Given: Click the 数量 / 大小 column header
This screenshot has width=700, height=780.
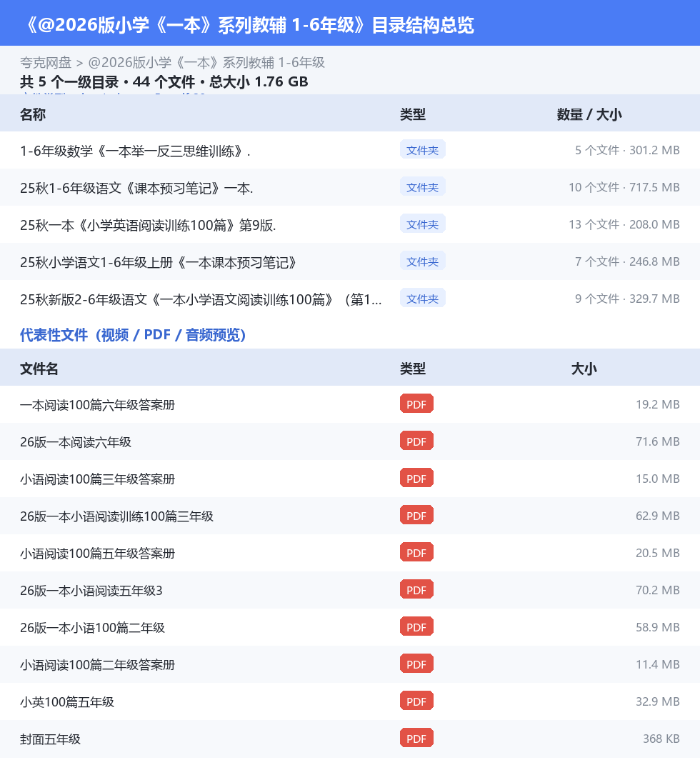Looking at the screenshot, I should (x=589, y=114).
